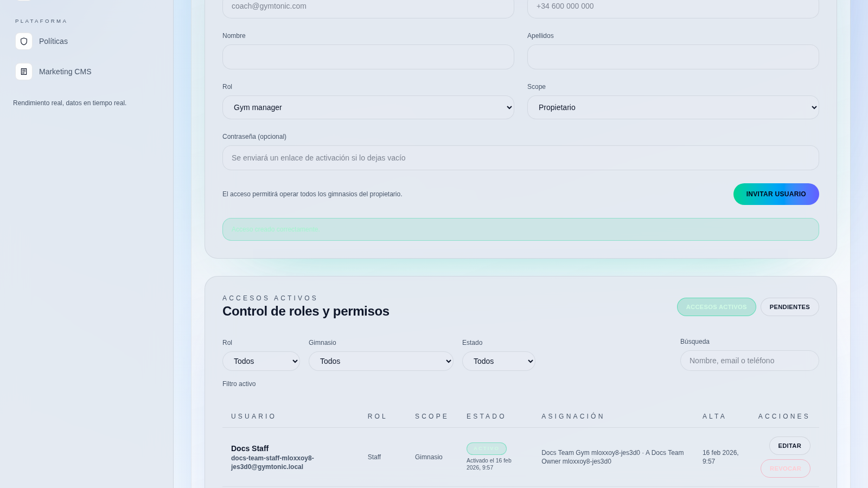
Task: Focus the Nombre text field
Action: coord(368,57)
